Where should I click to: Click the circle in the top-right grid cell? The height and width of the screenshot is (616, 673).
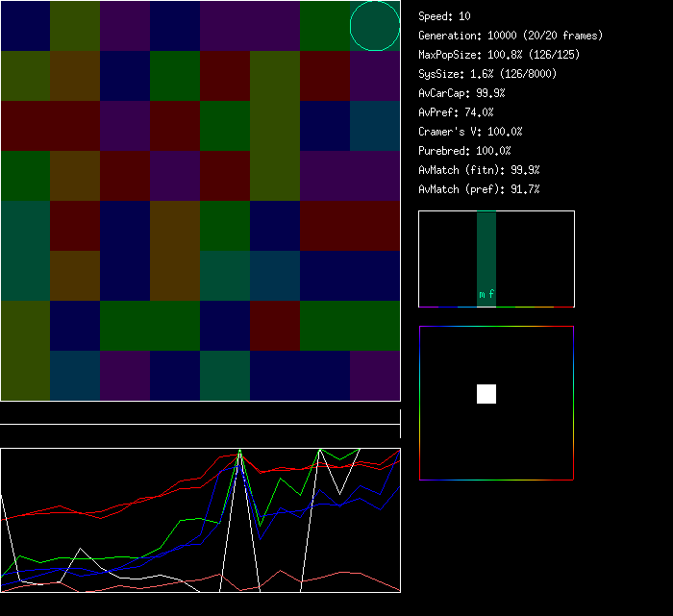(375, 26)
